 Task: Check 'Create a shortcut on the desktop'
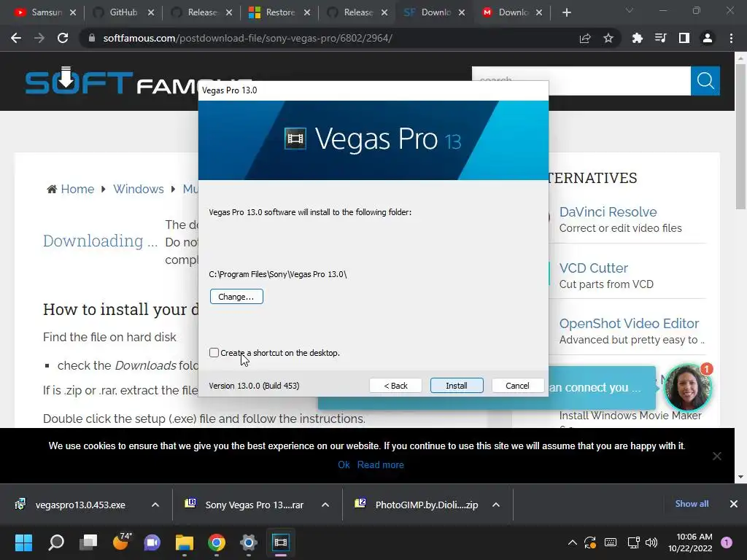[x=214, y=353]
